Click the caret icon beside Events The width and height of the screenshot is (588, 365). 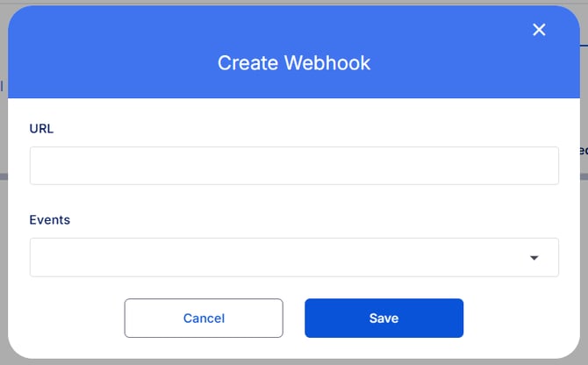[x=534, y=258]
